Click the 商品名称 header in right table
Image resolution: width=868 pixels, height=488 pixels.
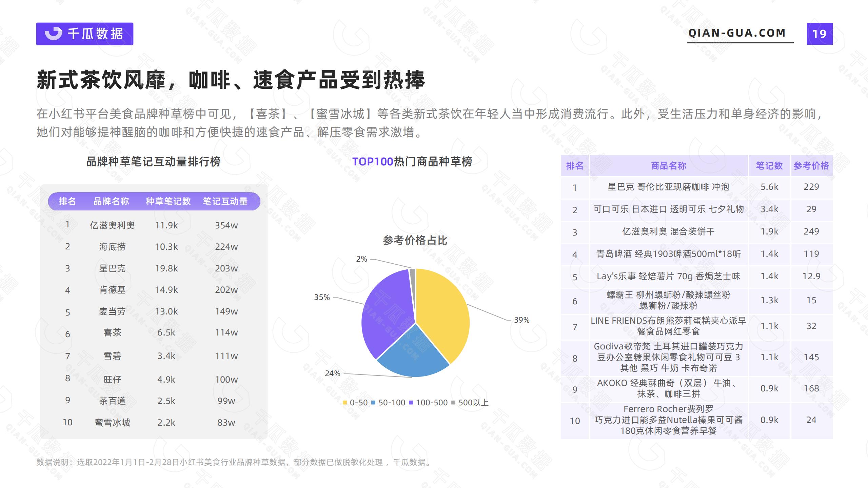(x=668, y=166)
